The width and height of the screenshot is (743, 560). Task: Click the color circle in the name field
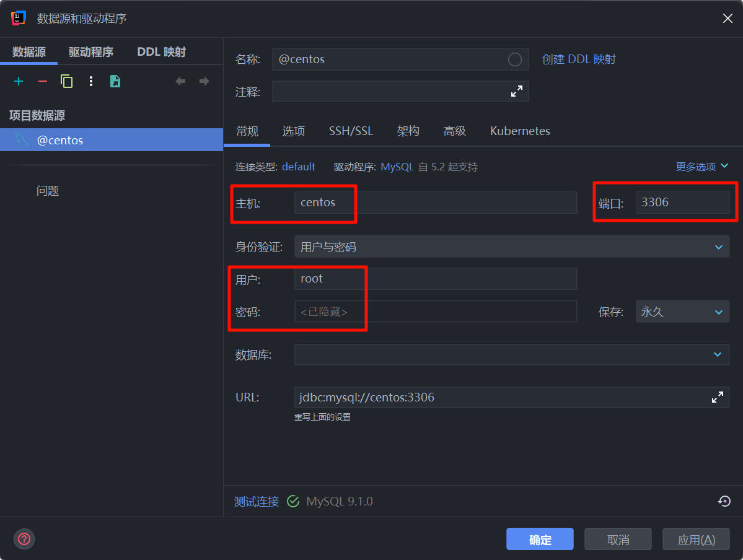[x=515, y=59]
